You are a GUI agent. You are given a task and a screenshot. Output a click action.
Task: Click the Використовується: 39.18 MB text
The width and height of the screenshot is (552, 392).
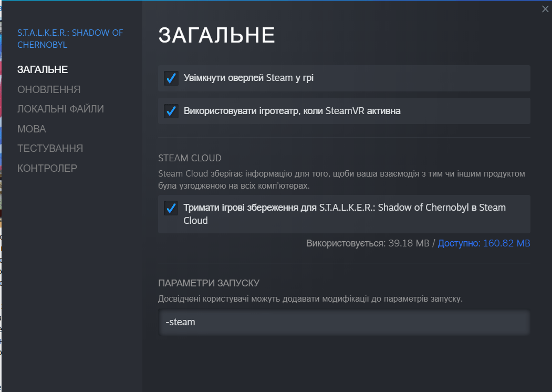(x=368, y=243)
